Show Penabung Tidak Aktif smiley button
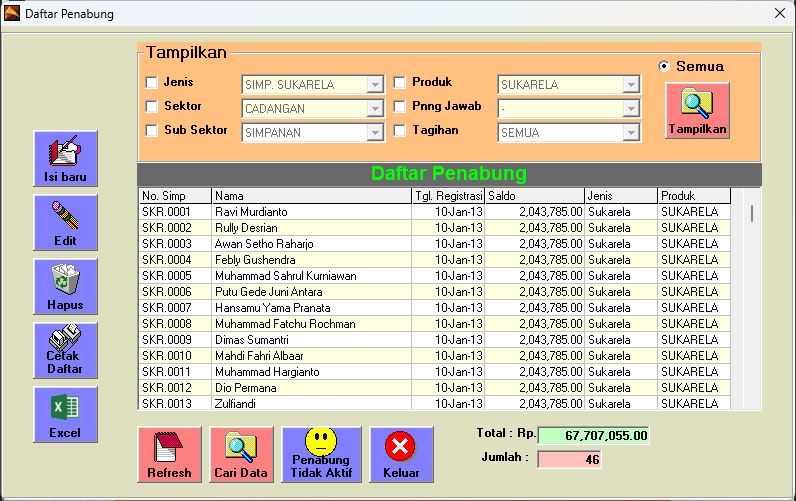This screenshot has width=796, height=501. point(321,455)
